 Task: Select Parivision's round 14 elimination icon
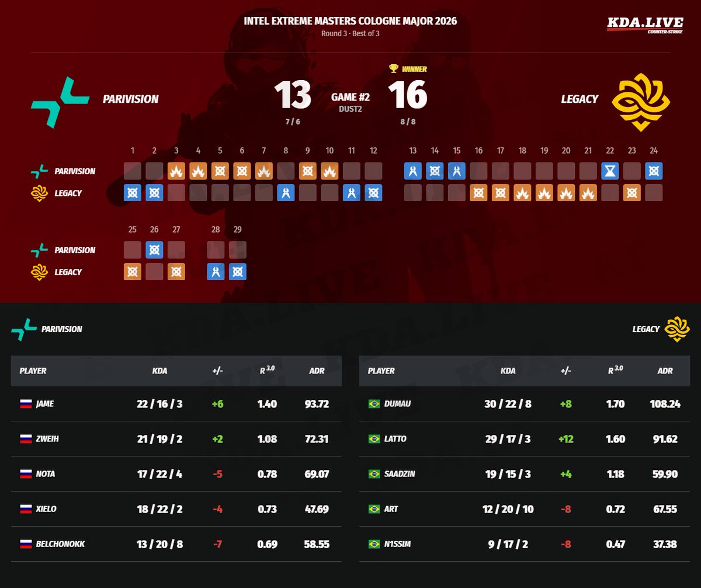435,171
